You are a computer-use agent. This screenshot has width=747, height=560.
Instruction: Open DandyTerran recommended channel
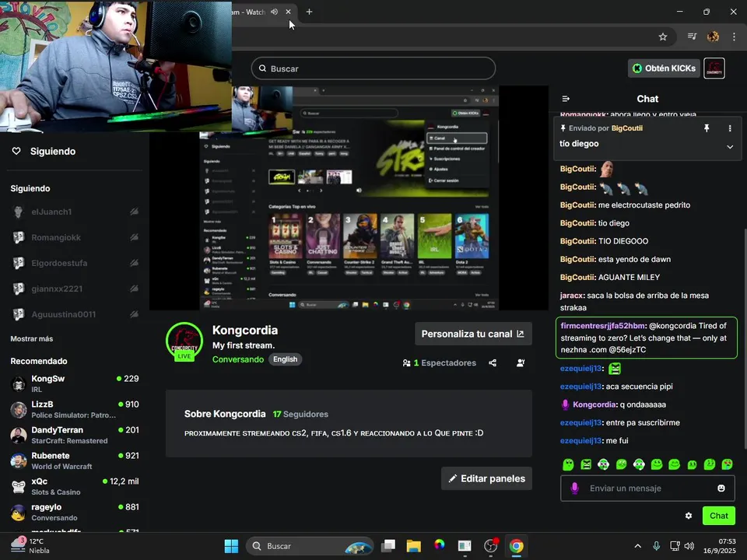[x=75, y=435]
